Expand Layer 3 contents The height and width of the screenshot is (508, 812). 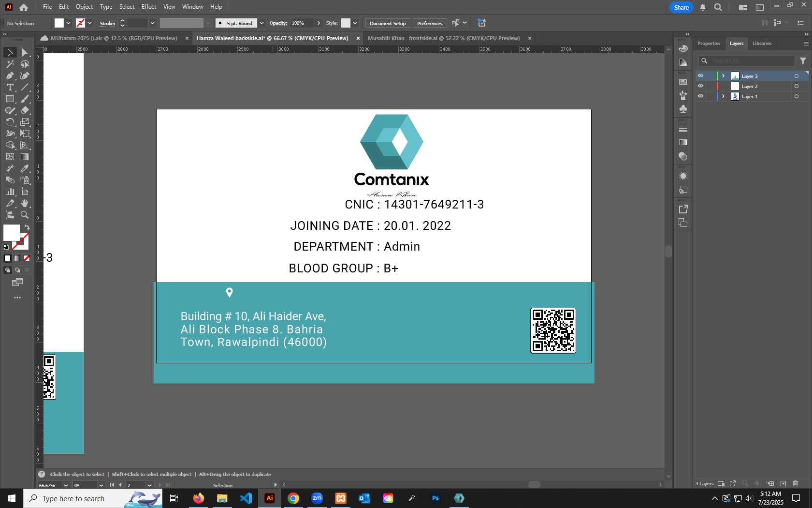[724, 76]
